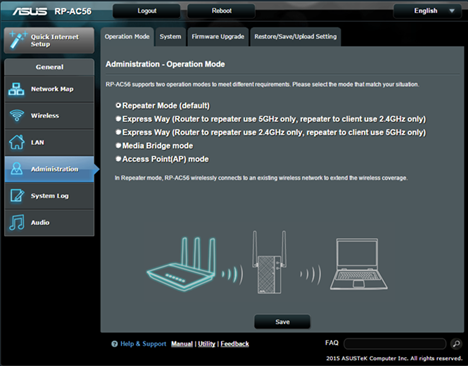
Task: Select Repeater Mode (default) radio button
Action: click(118, 105)
